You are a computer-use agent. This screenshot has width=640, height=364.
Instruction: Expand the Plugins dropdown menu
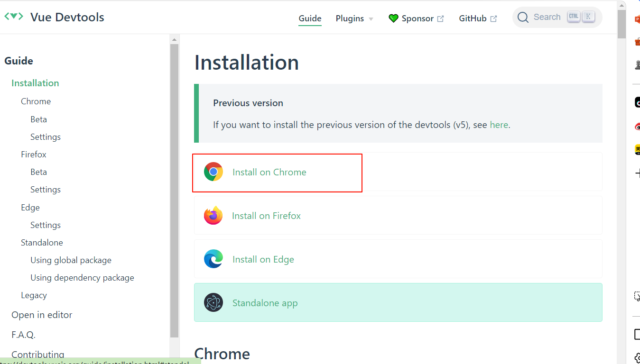(x=354, y=18)
